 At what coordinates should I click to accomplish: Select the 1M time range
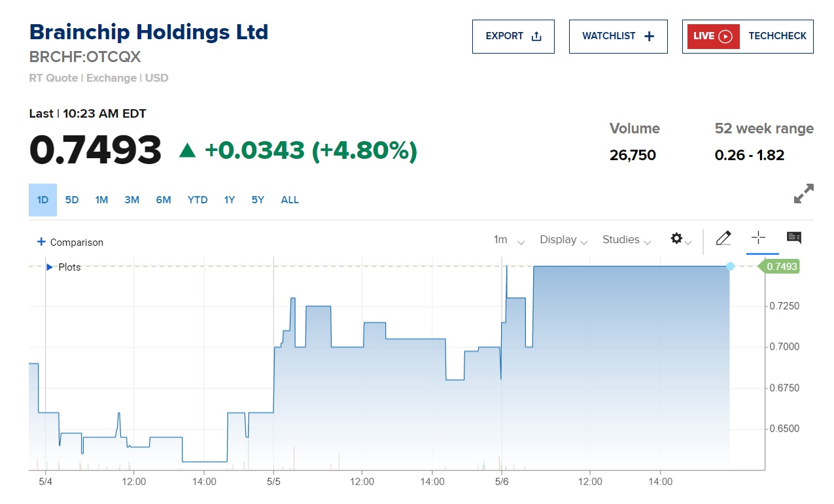(x=101, y=200)
